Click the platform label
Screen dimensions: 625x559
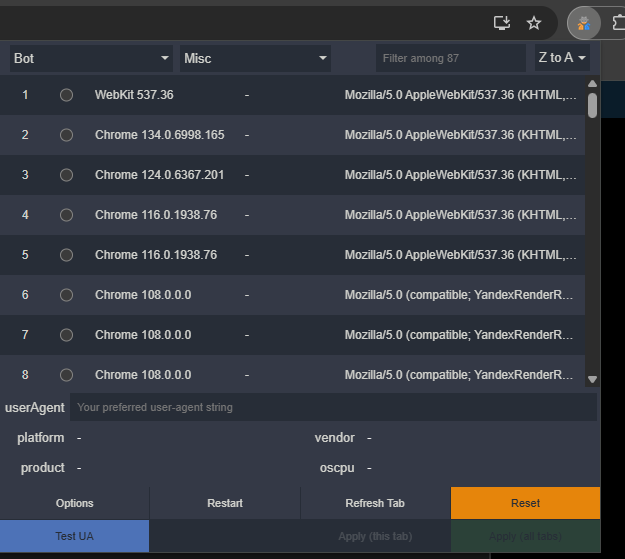(x=41, y=438)
